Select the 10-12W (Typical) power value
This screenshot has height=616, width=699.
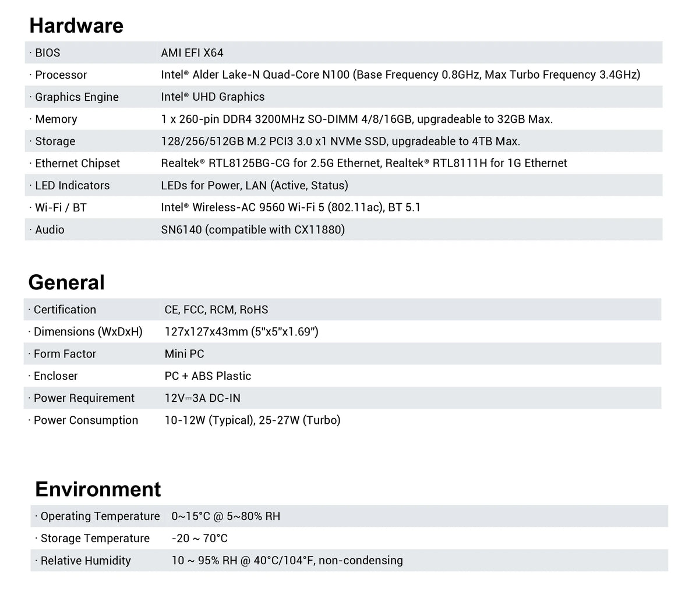tap(253, 420)
